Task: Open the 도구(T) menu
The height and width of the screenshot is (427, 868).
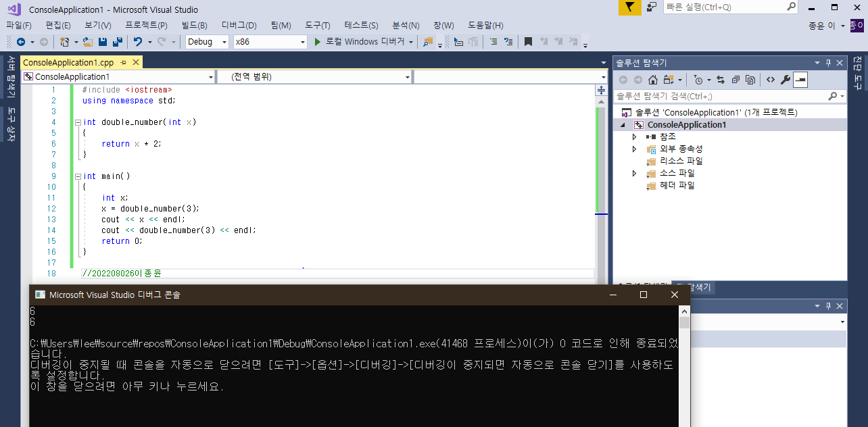Action: (x=318, y=25)
